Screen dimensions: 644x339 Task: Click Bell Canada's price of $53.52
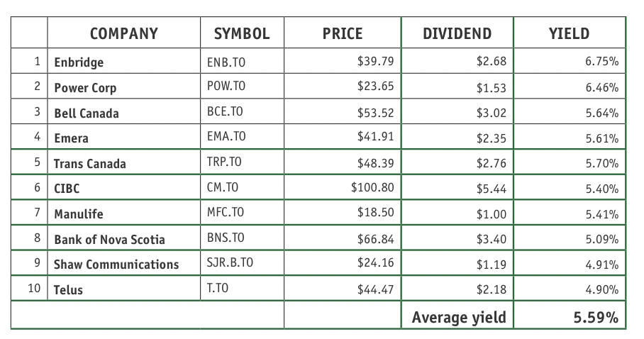tap(375, 112)
